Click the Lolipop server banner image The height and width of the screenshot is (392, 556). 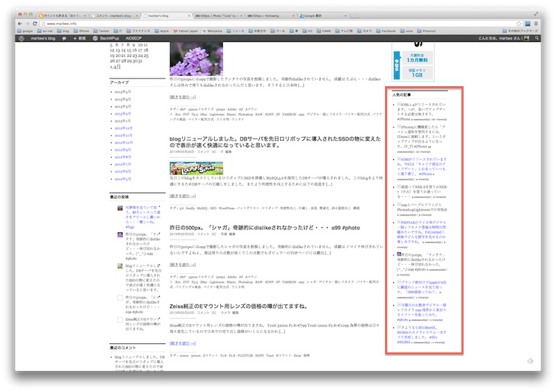click(x=196, y=168)
